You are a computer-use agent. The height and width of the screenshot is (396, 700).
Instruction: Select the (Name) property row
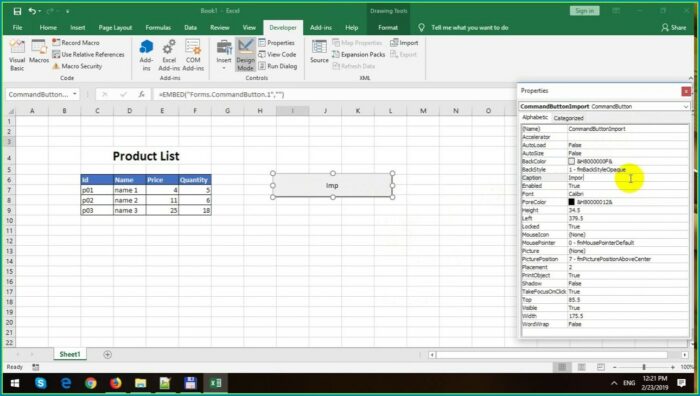click(x=605, y=129)
